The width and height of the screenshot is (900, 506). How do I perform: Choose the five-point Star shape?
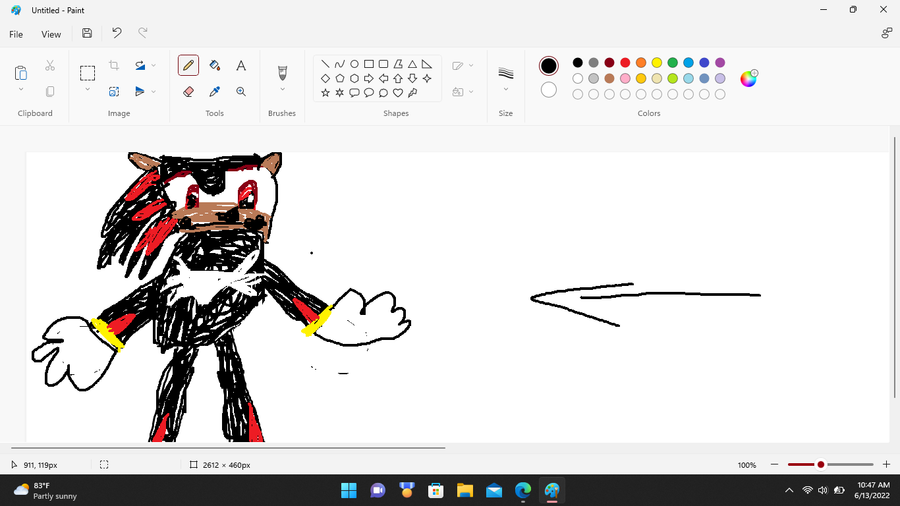325,92
